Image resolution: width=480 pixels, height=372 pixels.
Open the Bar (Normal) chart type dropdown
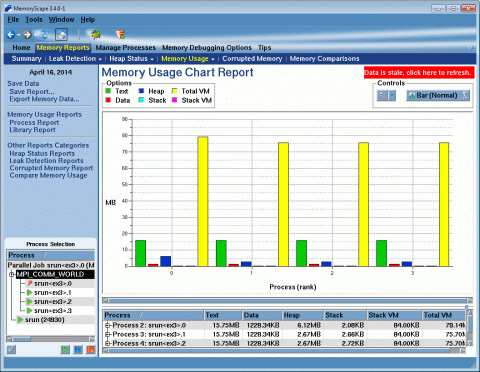click(438, 96)
